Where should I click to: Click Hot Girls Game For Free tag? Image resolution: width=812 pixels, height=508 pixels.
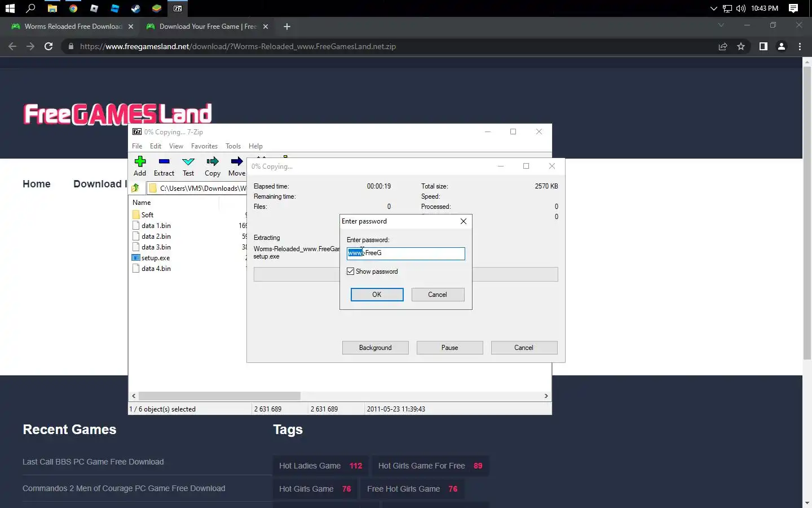430,466
